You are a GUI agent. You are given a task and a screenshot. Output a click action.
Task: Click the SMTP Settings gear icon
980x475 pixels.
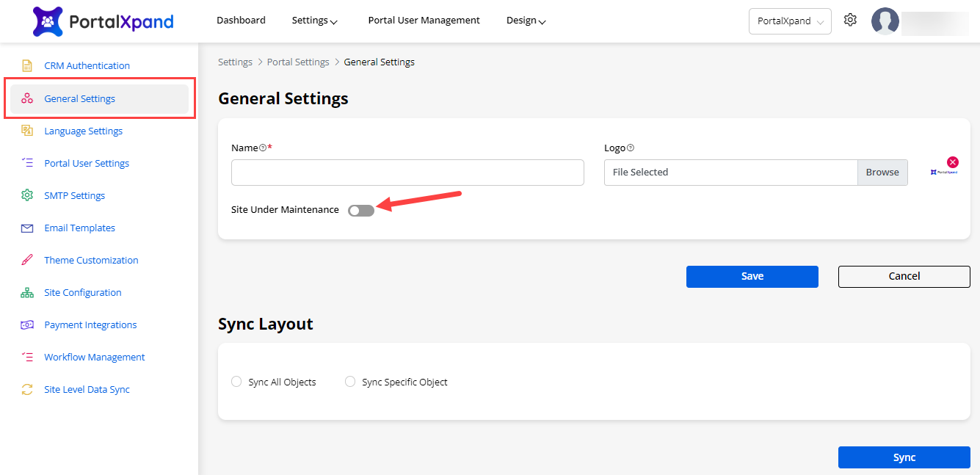(27, 195)
